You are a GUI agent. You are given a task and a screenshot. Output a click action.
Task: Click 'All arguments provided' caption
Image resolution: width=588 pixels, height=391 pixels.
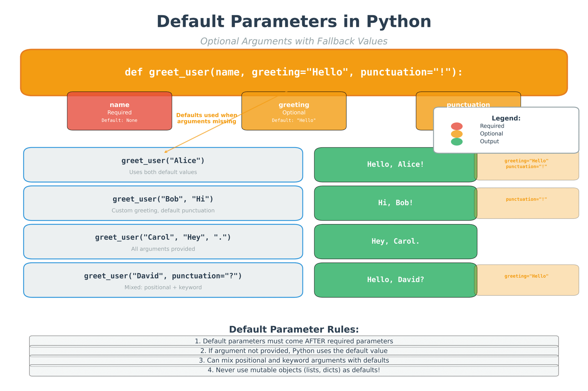pos(163,249)
